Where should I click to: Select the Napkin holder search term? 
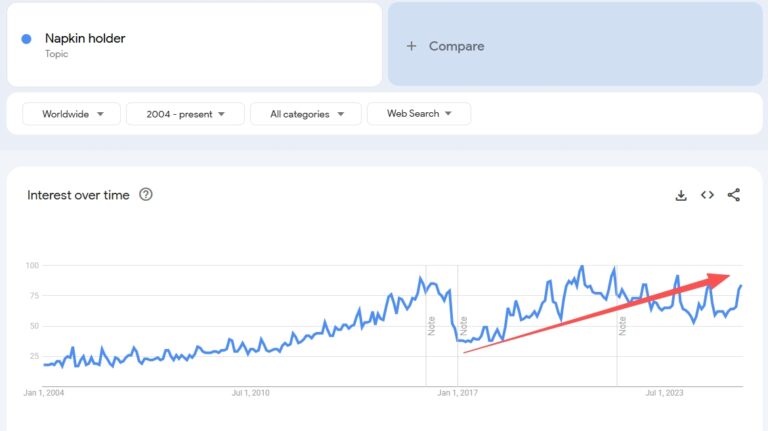85,39
